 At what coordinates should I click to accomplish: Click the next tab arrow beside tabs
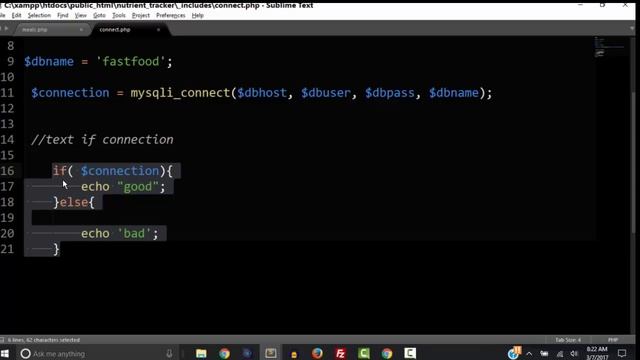[6, 29]
